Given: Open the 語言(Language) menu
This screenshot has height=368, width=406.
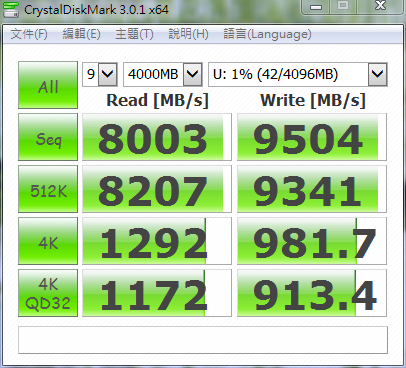Looking at the screenshot, I should click(x=267, y=34).
